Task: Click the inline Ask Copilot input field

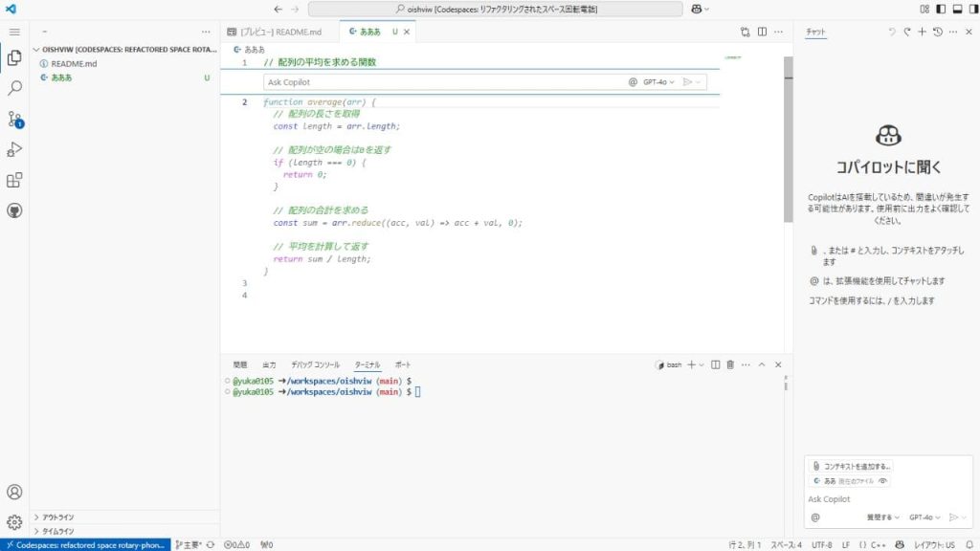Action: pyautogui.click(x=440, y=82)
